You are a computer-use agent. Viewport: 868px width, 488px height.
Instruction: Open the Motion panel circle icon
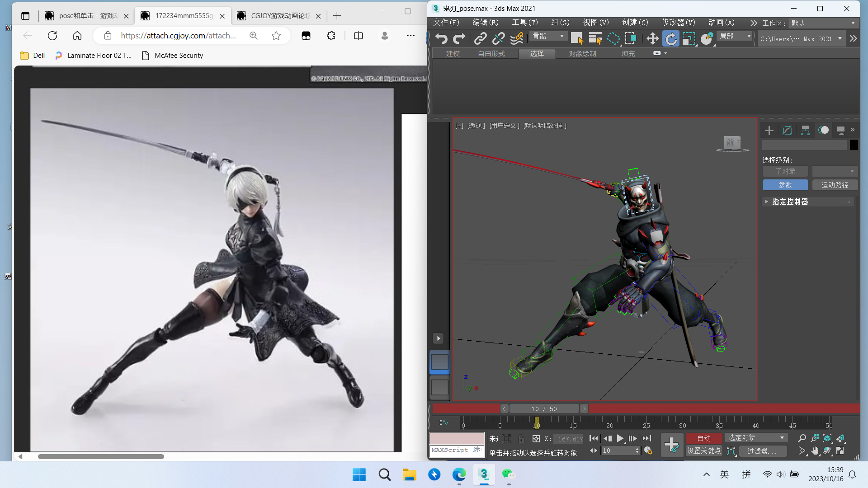tap(824, 130)
